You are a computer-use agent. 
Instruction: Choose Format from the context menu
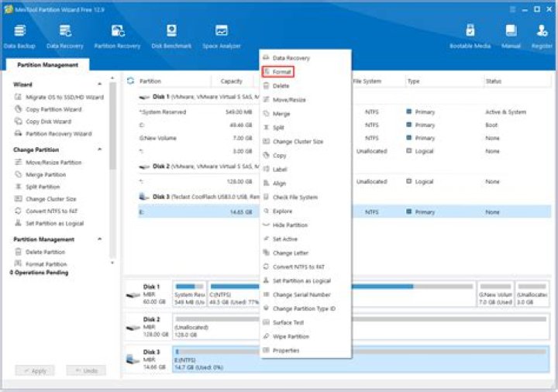[x=281, y=72]
